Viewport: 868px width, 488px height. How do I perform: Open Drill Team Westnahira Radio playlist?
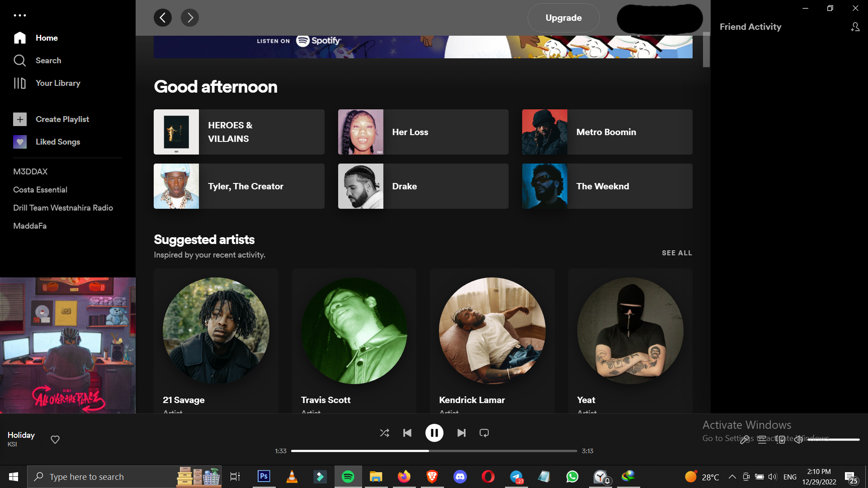(x=63, y=208)
